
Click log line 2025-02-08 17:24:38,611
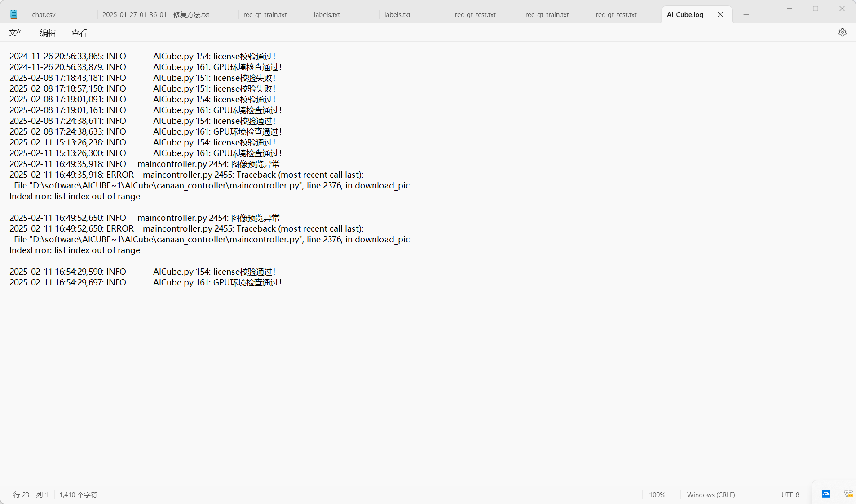pos(142,121)
